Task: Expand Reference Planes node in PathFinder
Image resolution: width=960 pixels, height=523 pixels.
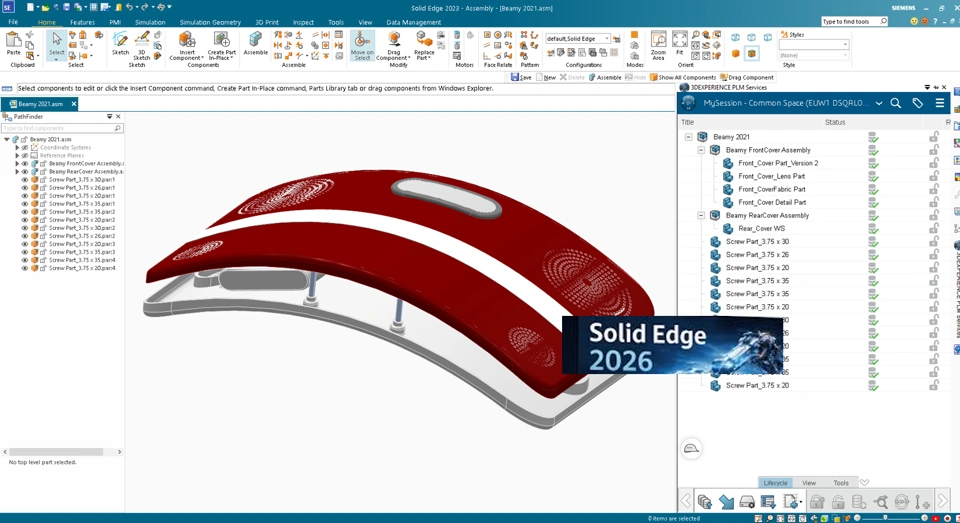Action: tap(17, 156)
